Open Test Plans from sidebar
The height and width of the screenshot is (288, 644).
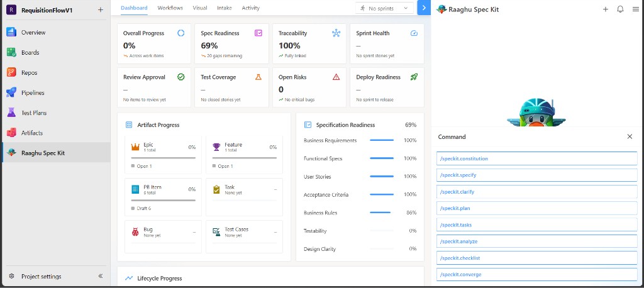click(56, 113)
